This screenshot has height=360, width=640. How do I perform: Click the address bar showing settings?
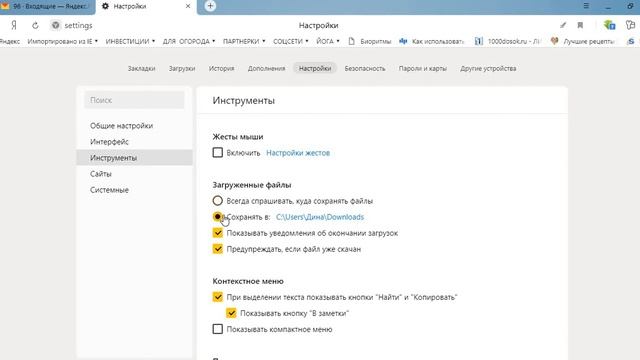(78, 25)
